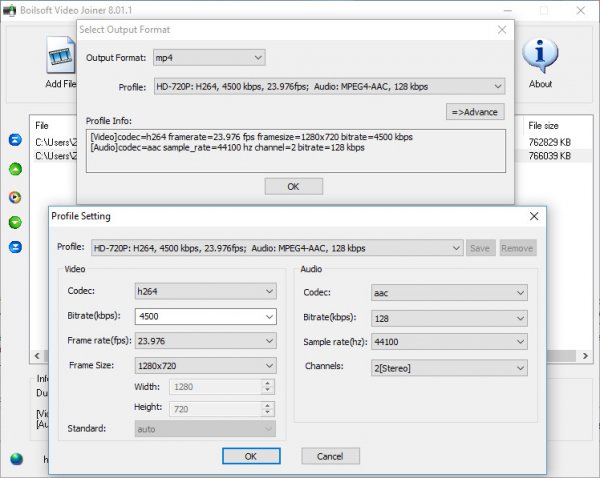
Task: Open the Audio Bitrate 128 dropdown
Action: [x=449, y=318]
